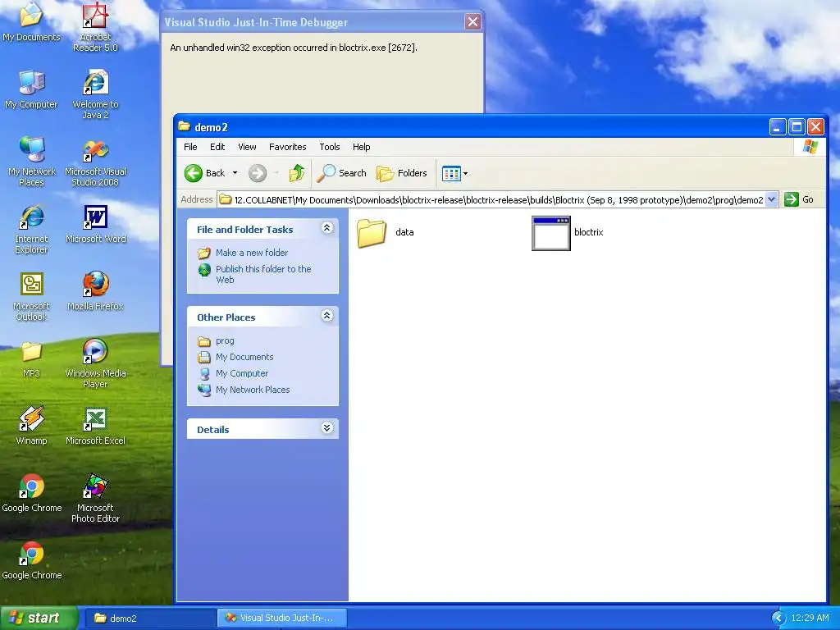Screen dimensions: 840x630
Task: Collapse the Other Places panel
Action: [326, 316]
